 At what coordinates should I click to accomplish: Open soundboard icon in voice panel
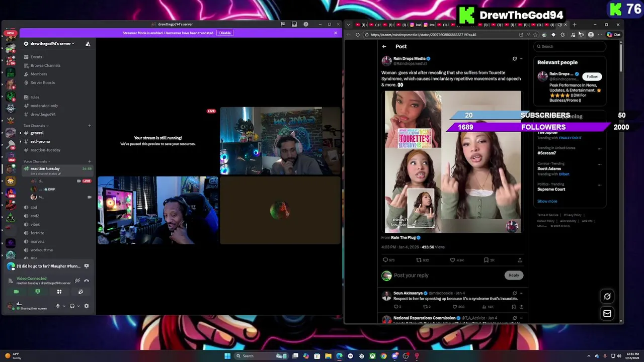(x=80, y=292)
